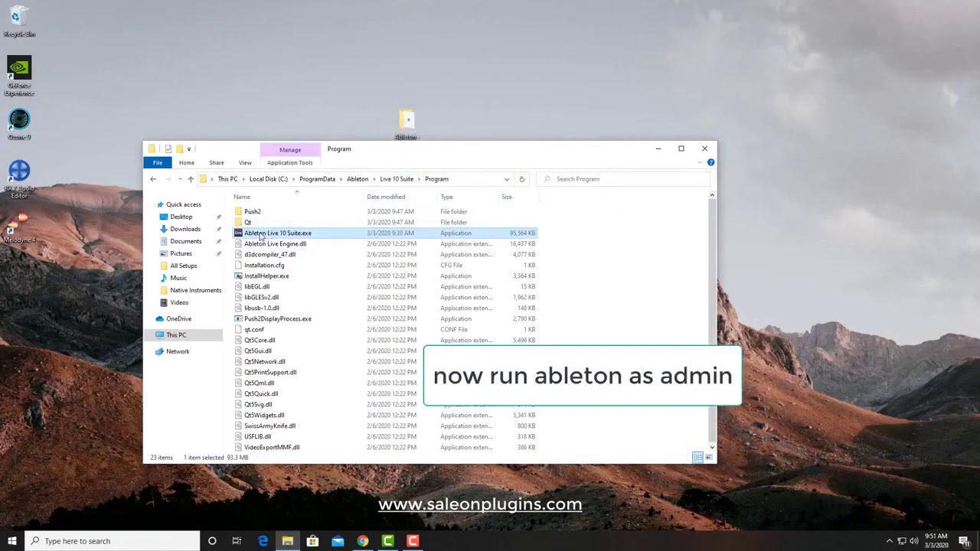Open GeForce Experience desktop icon
The height and width of the screenshot is (551, 980).
[19, 76]
